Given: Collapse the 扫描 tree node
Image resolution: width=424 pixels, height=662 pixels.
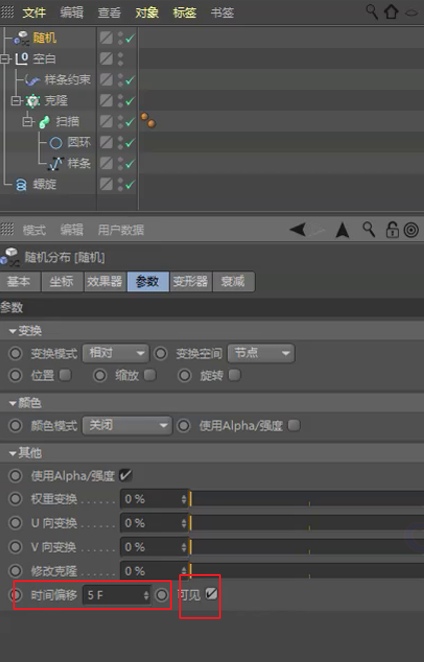Looking at the screenshot, I should pyautogui.click(x=28, y=122).
